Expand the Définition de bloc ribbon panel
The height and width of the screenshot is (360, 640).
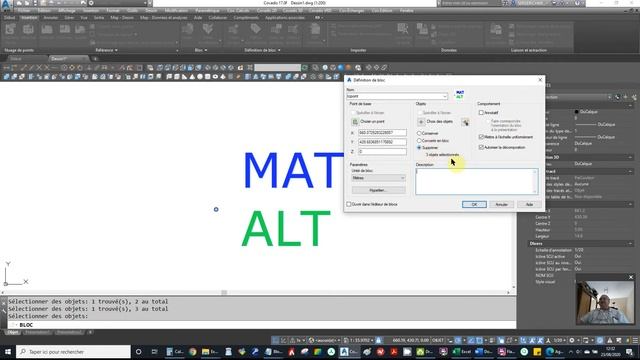(x=262, y=50)
